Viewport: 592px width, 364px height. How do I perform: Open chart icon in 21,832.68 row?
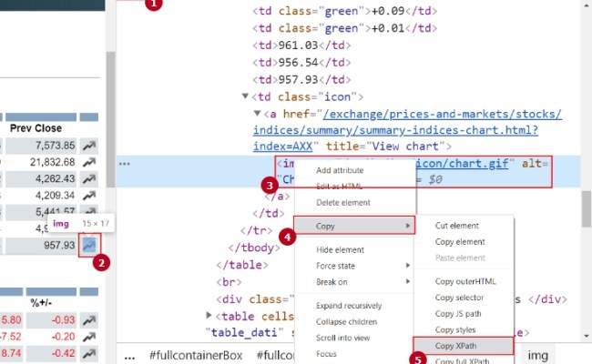click(89, 162)
